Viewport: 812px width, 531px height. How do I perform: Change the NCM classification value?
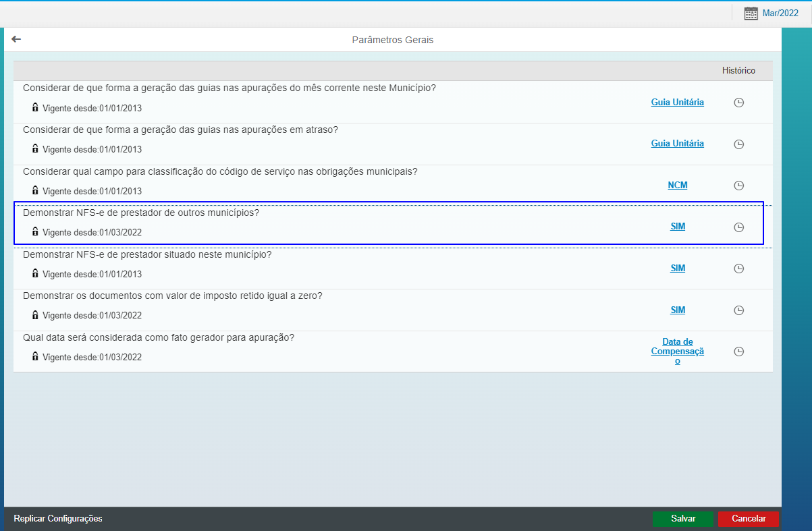[x=677, y=186]
